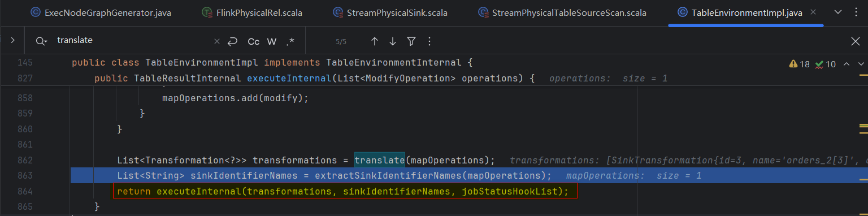Image resolution: width=868 pixels, height=216 pixels.
Task: Click warnings indicator showing 18
Action: pos(799,64)
